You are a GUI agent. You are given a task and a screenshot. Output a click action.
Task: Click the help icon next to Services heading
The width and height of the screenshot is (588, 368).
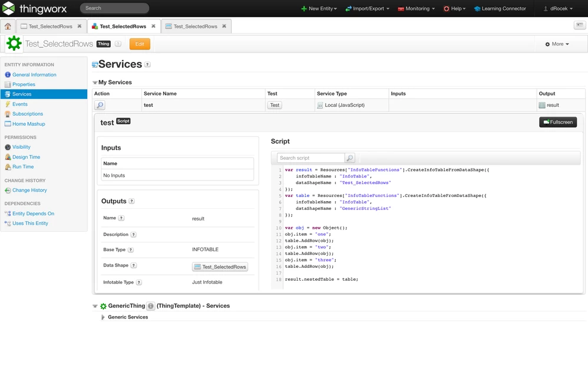(x=147, y=65)
